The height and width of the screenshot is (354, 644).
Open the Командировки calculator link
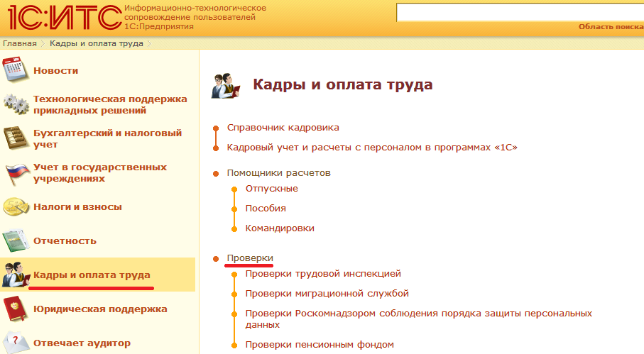pyautogui.click(x=280, y=228)
